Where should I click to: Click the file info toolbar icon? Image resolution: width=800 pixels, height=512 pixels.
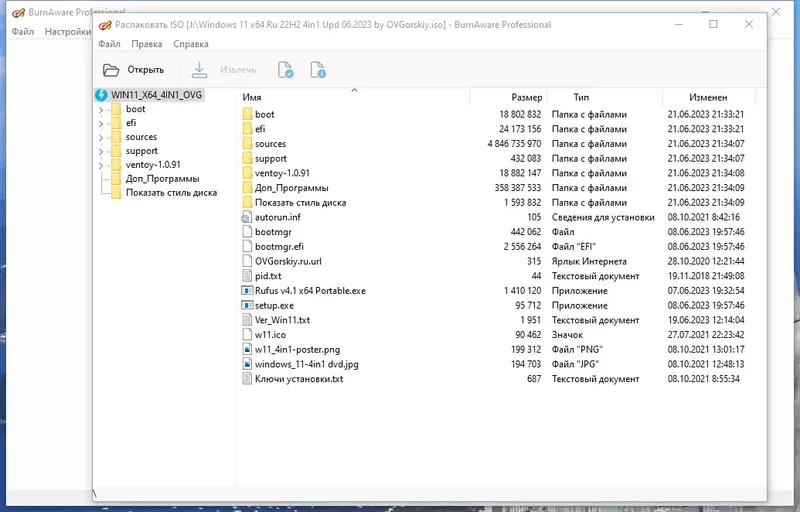318,70
